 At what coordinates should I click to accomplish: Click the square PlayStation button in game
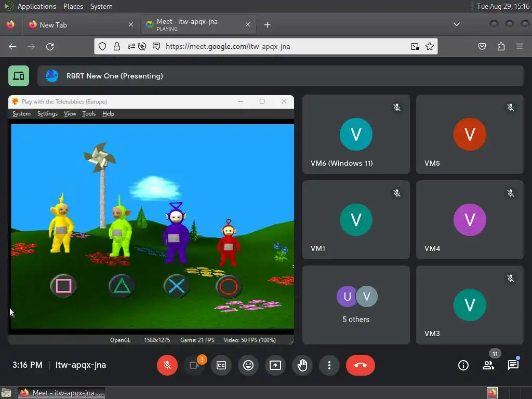[x=63, y=286]
